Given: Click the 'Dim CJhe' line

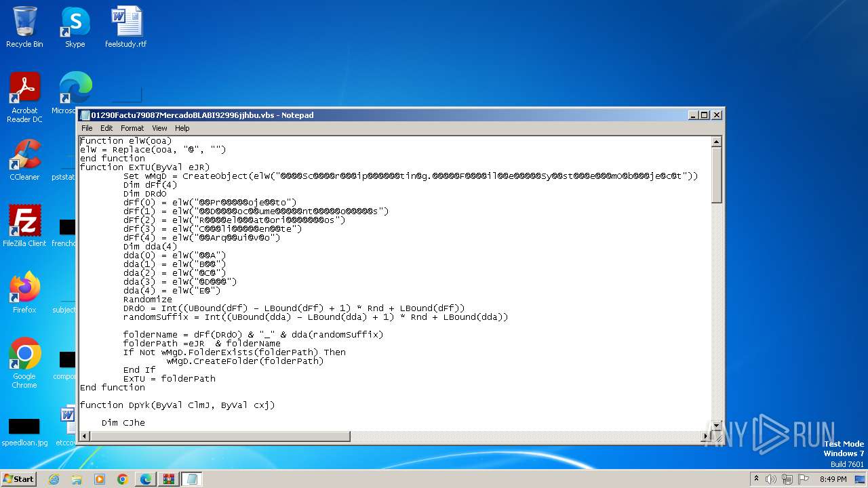Looking at the screenshot, I should (x=123, y=423).
